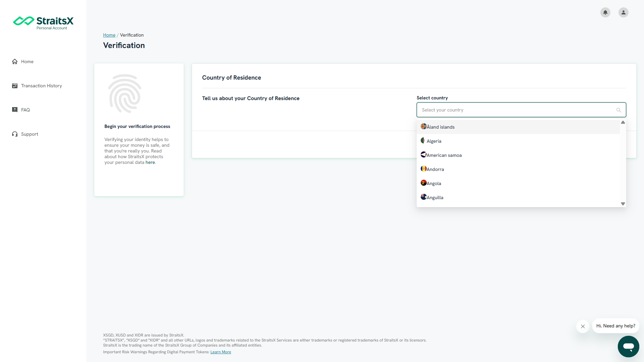The image size is (644, 362).
Task: Click the Andorra flag icon
Action: 423,169
